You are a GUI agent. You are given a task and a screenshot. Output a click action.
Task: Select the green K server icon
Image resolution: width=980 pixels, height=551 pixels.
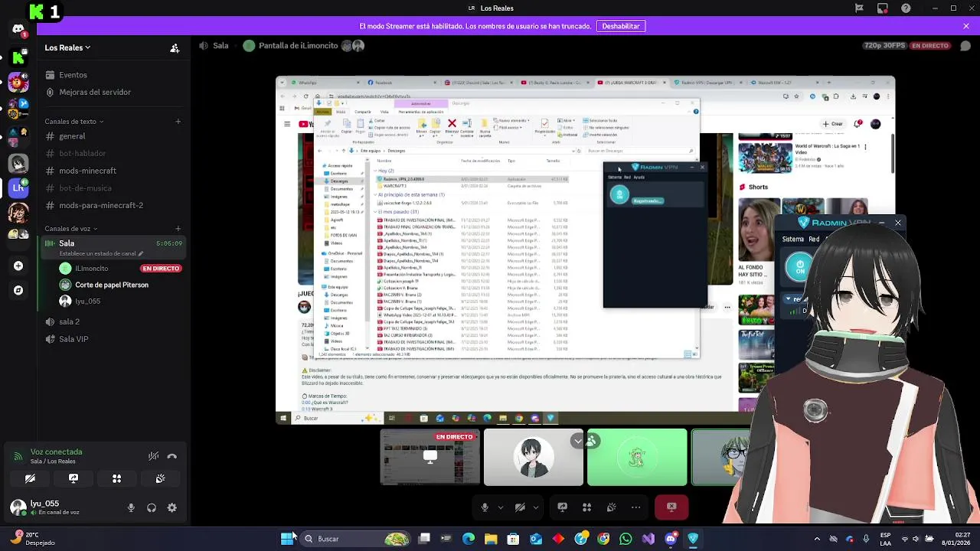coord(18,56)
